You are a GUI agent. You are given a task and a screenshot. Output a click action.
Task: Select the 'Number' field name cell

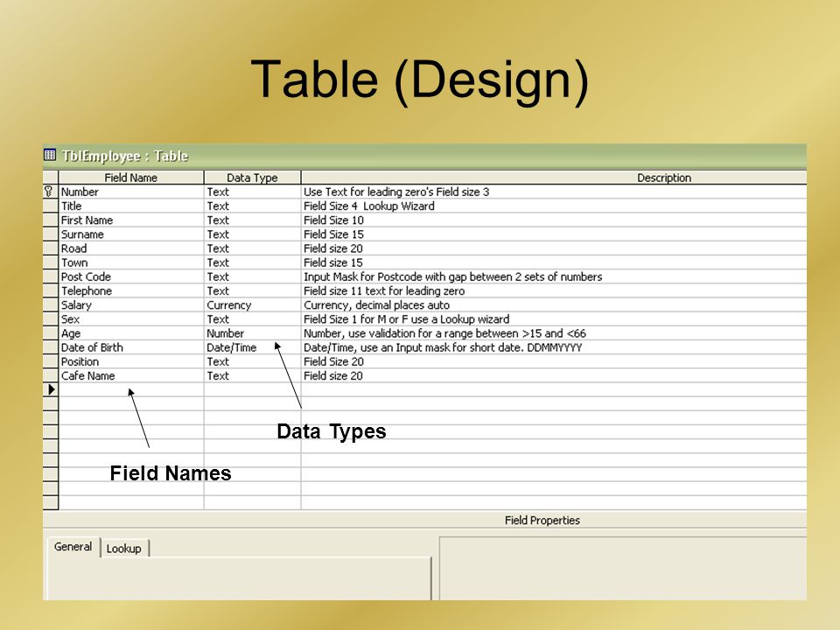click(131, 192)
